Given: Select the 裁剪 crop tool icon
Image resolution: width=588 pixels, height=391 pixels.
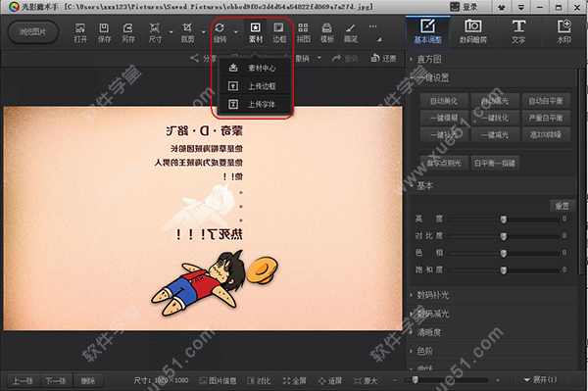Looking at the screenshot, I should [187, 32].
